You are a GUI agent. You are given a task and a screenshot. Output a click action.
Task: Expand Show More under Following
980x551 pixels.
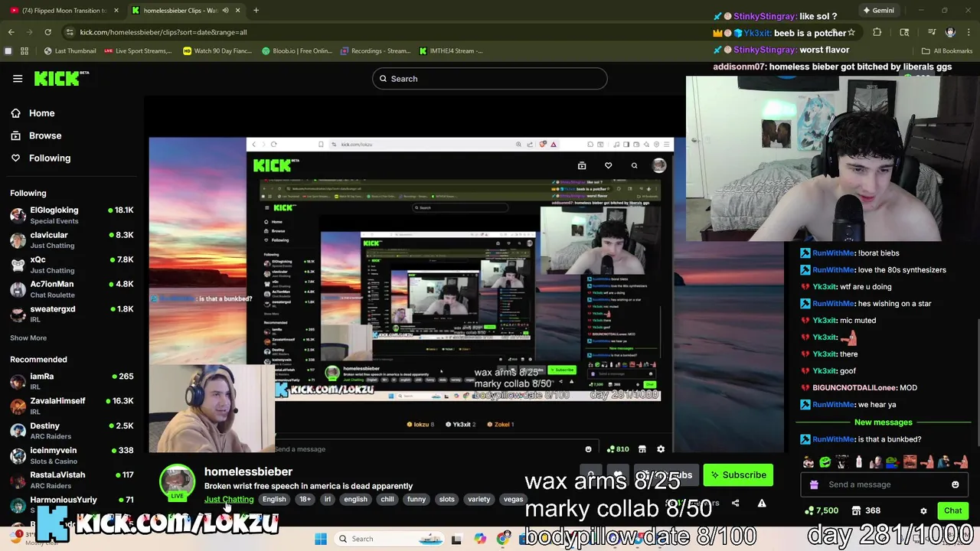[x=28, y=337]
